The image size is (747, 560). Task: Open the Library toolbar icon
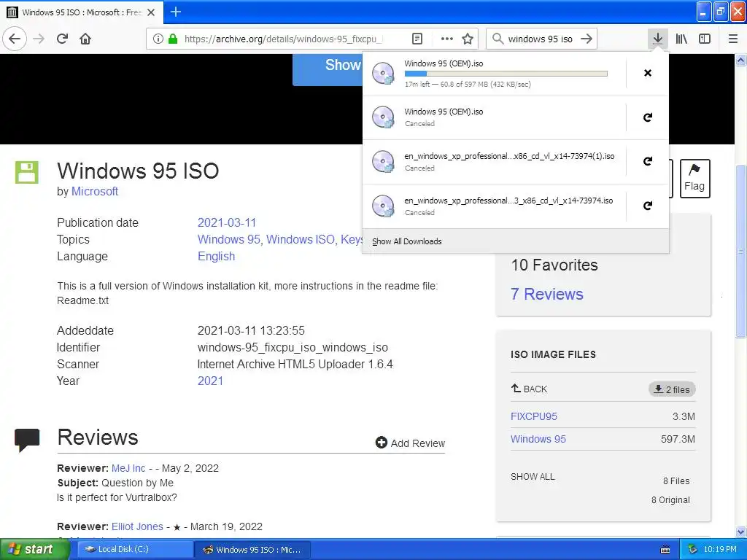pos(681,39)
